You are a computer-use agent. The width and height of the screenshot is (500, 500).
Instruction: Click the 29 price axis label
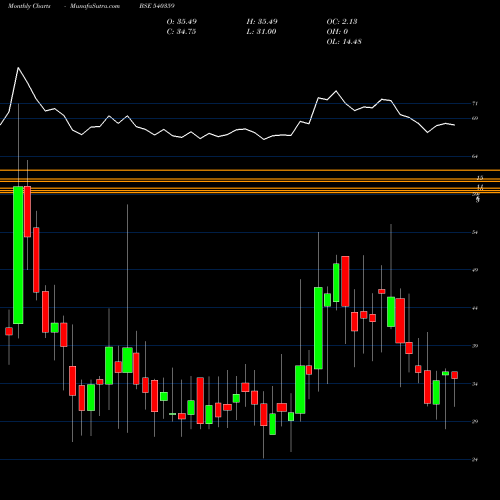475,422
